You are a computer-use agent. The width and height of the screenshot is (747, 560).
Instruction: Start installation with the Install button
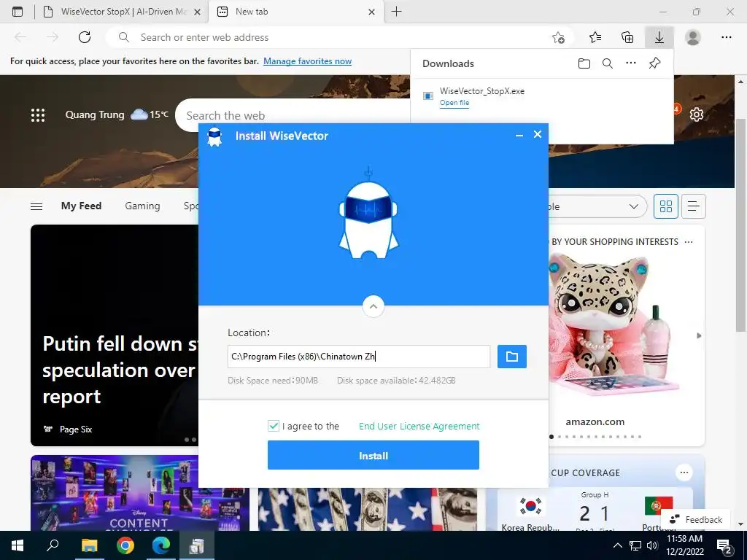point(373,455)
